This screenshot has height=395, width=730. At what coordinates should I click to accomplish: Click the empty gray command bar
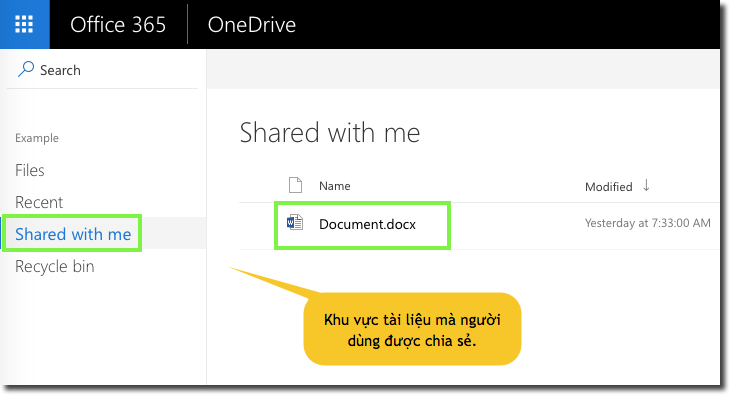pyautogui.click(x=463, y=68)
